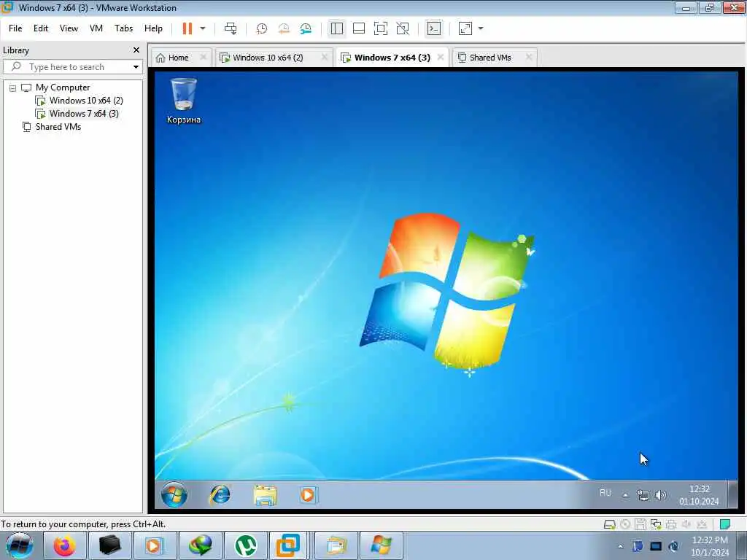Click the guest volume speaker icon
747x560 pixels.
tap(660, 495)
